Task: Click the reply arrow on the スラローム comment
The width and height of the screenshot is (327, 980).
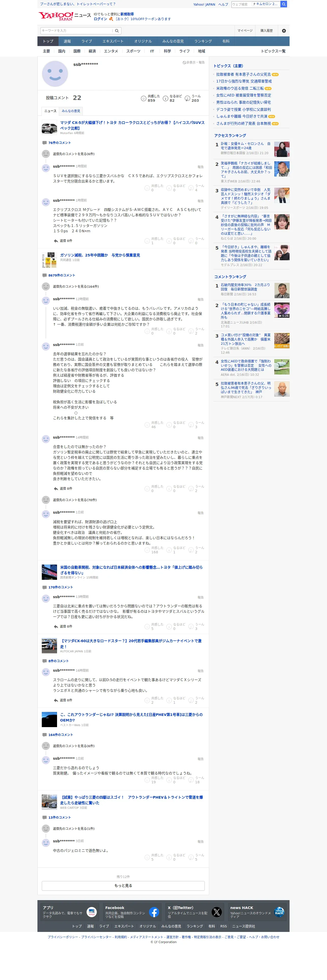Action: [56, 700]
